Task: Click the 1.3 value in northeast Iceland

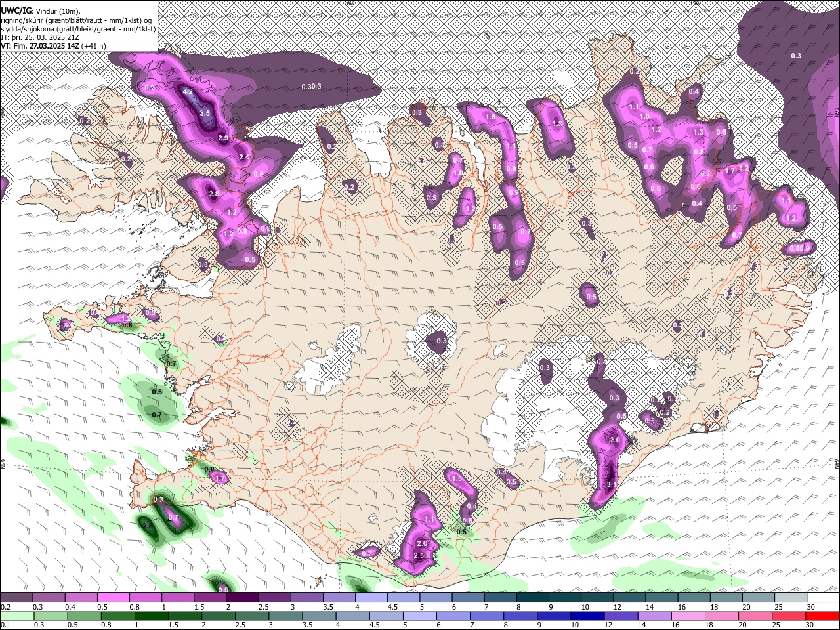Action: click(698, 132)
